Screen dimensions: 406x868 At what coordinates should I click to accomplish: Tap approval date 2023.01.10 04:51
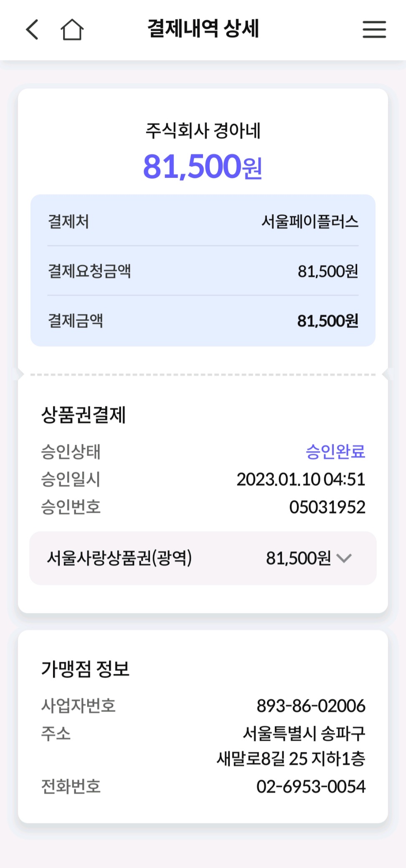(301, 479)
